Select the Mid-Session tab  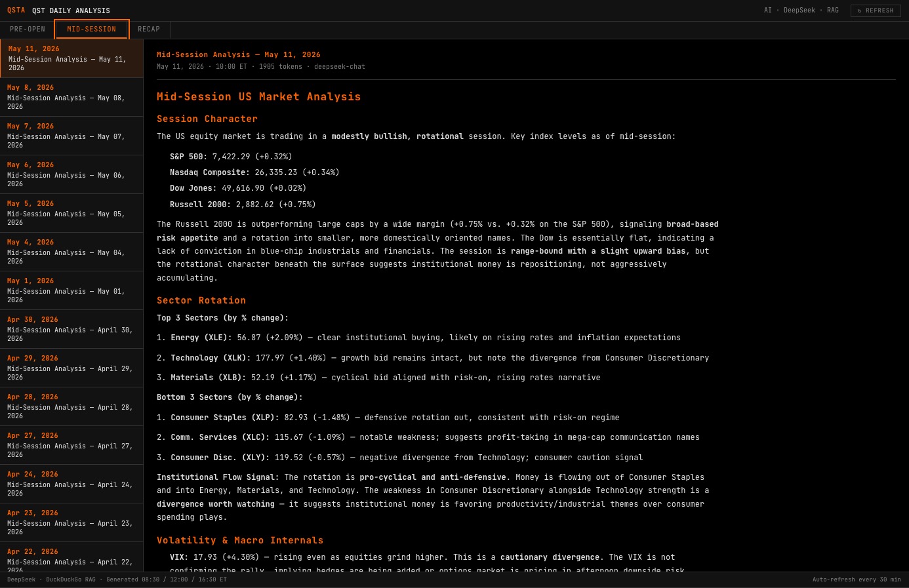coord(92,29)
